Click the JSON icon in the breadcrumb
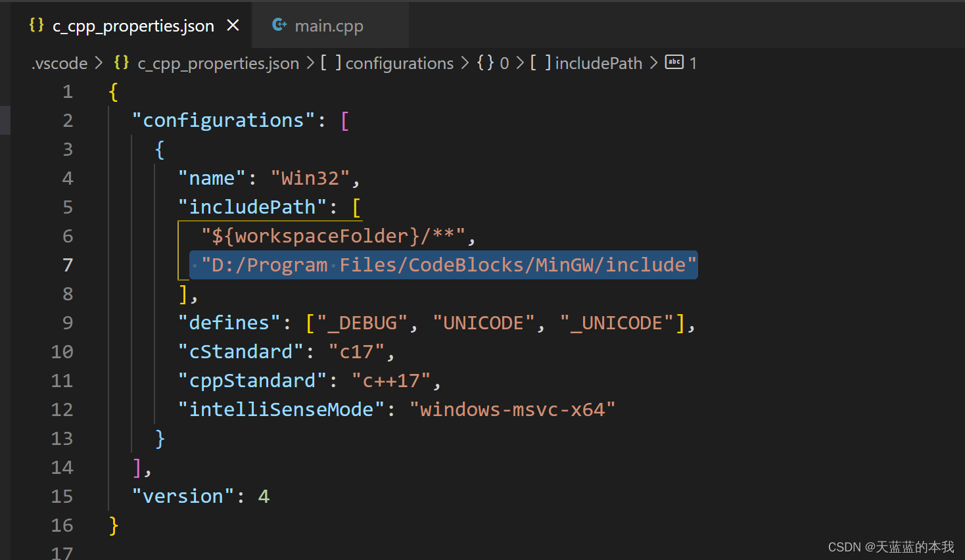 point(122,62)
